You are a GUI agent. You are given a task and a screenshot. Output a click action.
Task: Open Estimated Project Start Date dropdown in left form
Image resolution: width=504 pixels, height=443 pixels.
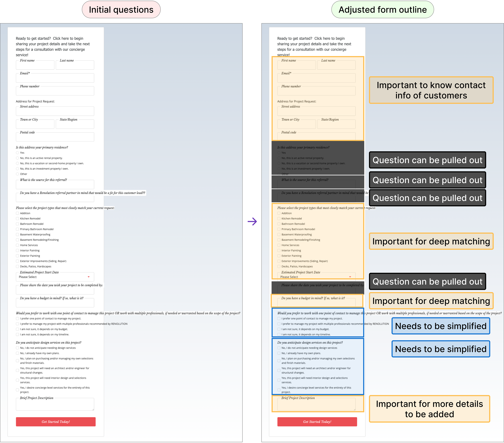[x=55, y=277]
